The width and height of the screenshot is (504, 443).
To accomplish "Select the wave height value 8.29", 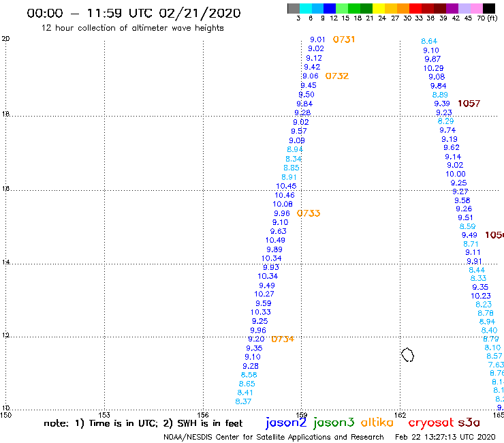I will [x=446, y=121].
